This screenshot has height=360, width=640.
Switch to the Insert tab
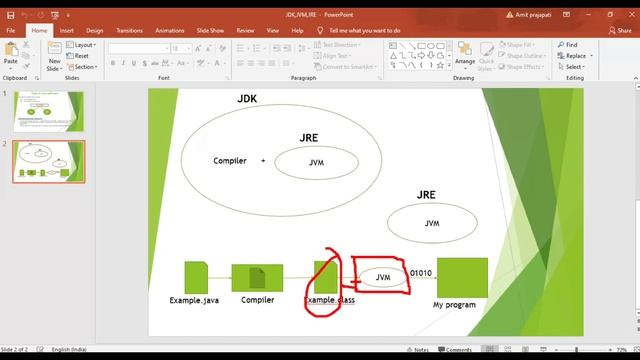[67, 31]
